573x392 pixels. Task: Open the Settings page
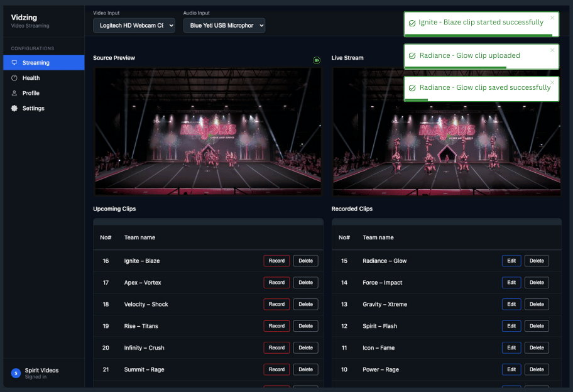[x=44, y=108]
